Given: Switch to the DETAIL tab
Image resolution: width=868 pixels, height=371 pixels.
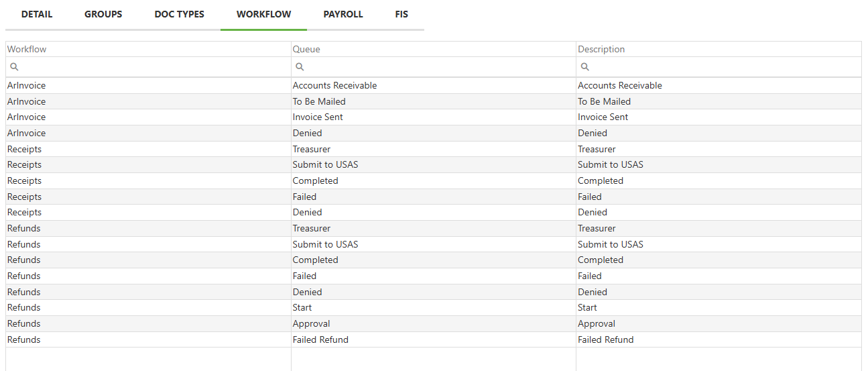Looking at the screenshot, I should click(x=37, y=14).
